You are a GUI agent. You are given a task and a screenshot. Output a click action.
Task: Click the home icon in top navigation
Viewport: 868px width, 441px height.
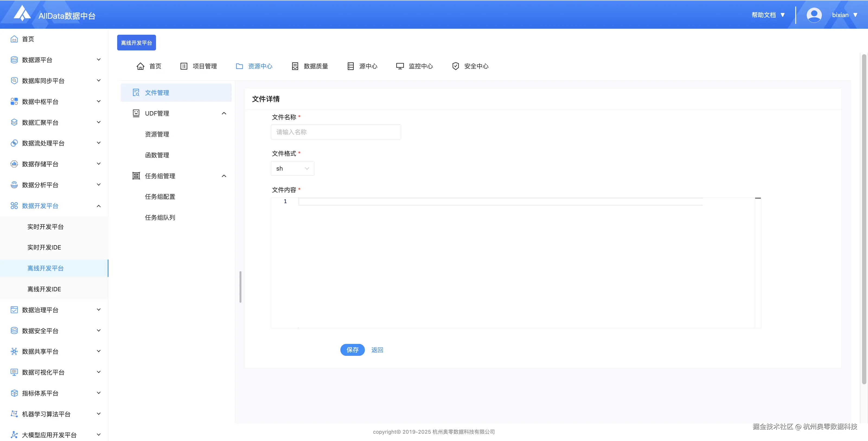pyautogui.click(x=140, y=66)
